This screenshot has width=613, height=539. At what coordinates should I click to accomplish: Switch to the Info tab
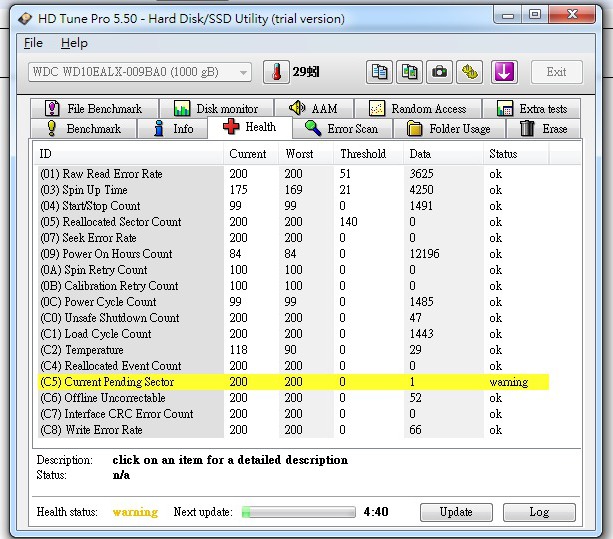pos(172,129)
